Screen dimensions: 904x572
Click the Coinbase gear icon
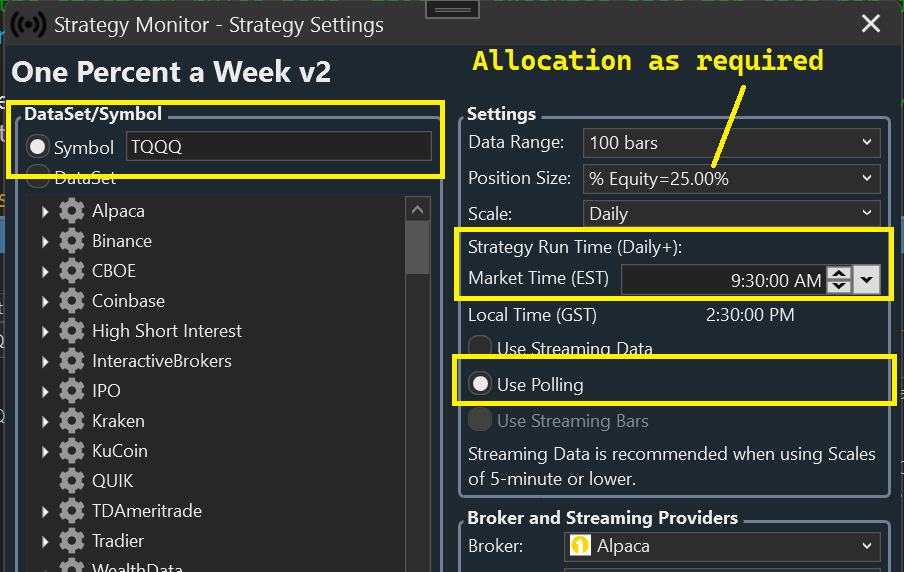pos(71,301)
